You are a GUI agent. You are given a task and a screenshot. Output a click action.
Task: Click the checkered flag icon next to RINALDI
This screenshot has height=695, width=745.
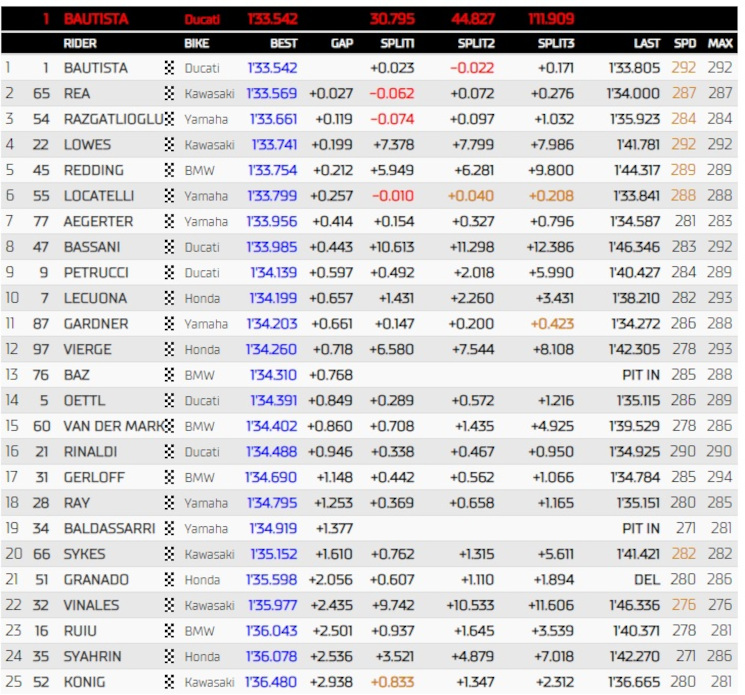point(169,452)
